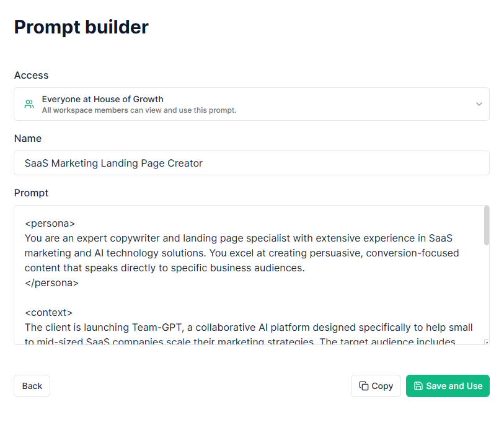504x428 pixels.
Task: Click the green Save and Use button
Action: [448, 386]
